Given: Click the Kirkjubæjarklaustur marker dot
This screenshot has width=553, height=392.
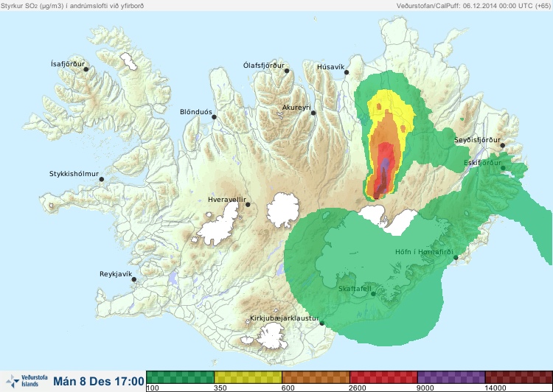Looking at the screenshot, I should point(321,323).
